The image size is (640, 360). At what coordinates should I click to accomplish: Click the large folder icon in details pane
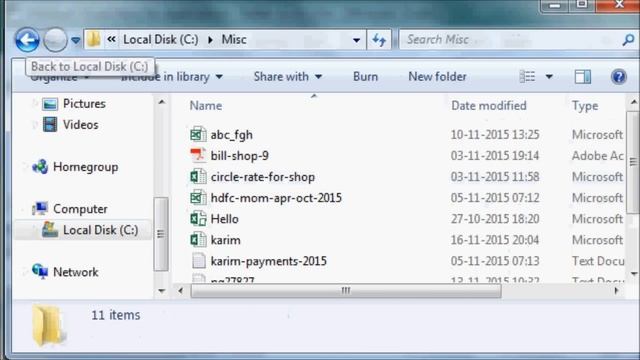49,325
